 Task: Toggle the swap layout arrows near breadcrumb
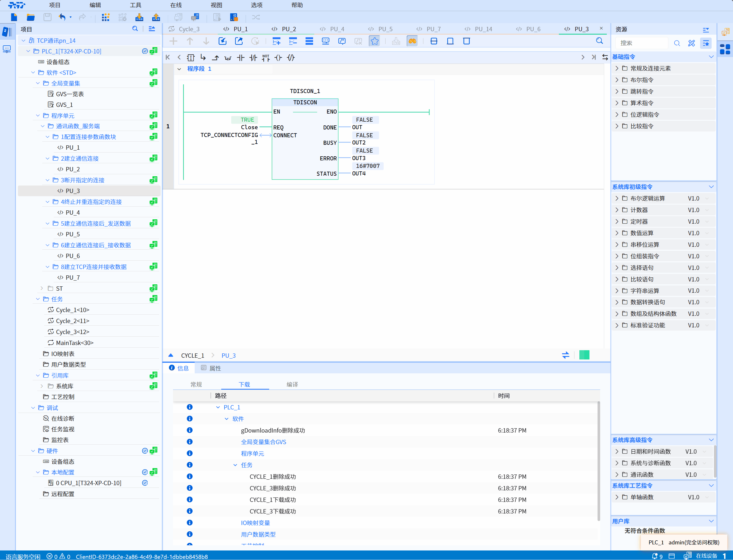565,355
